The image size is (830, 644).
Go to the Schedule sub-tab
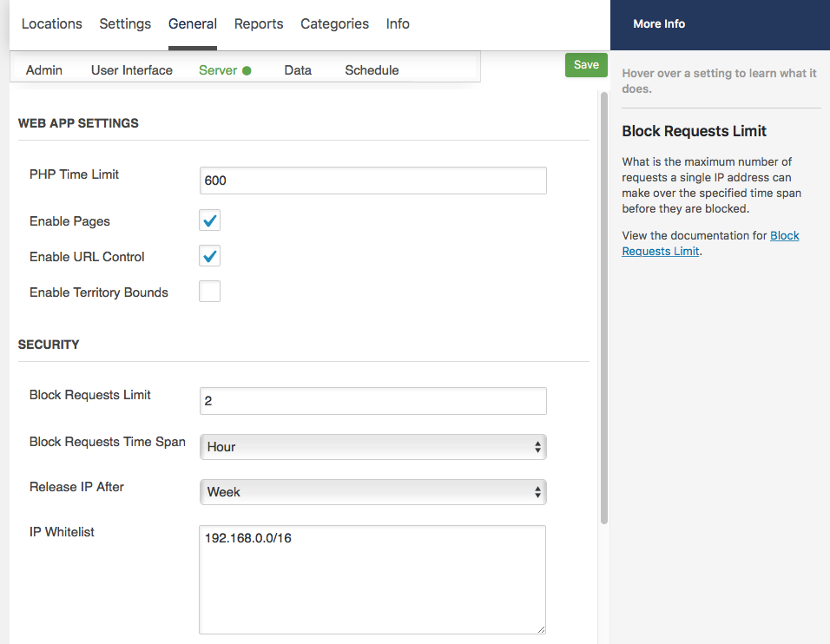click(x=372, y=70)
